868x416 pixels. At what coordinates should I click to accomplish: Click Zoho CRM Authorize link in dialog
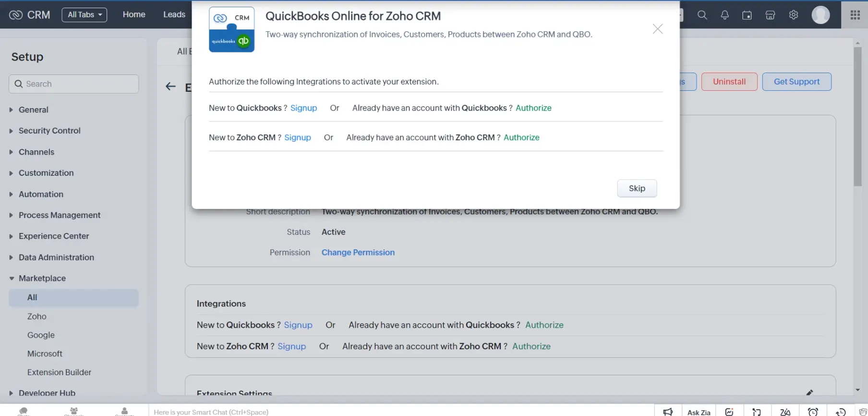[521, 137]
